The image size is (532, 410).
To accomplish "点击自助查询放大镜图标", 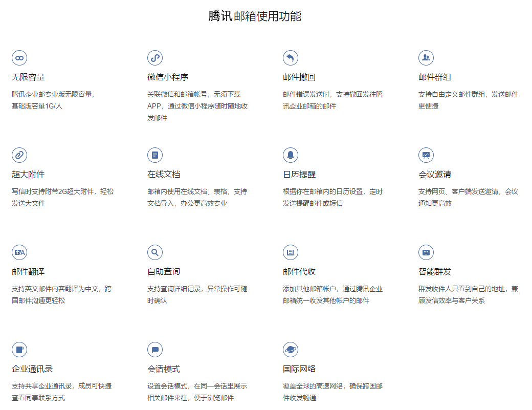I will 154,252.
